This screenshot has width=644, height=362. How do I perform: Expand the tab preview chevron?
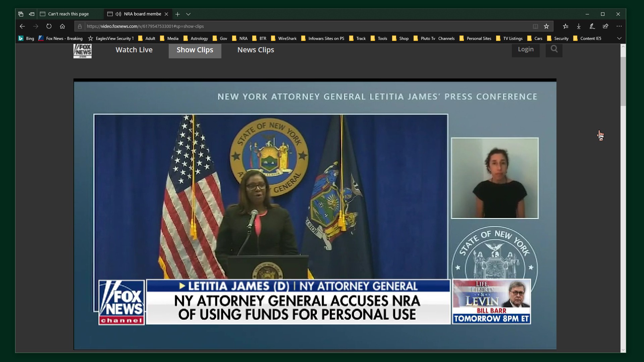189,14
